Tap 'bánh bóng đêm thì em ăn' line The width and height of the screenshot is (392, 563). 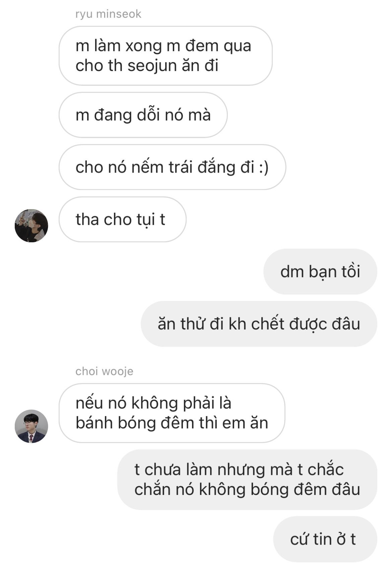(x=172, y=423)
